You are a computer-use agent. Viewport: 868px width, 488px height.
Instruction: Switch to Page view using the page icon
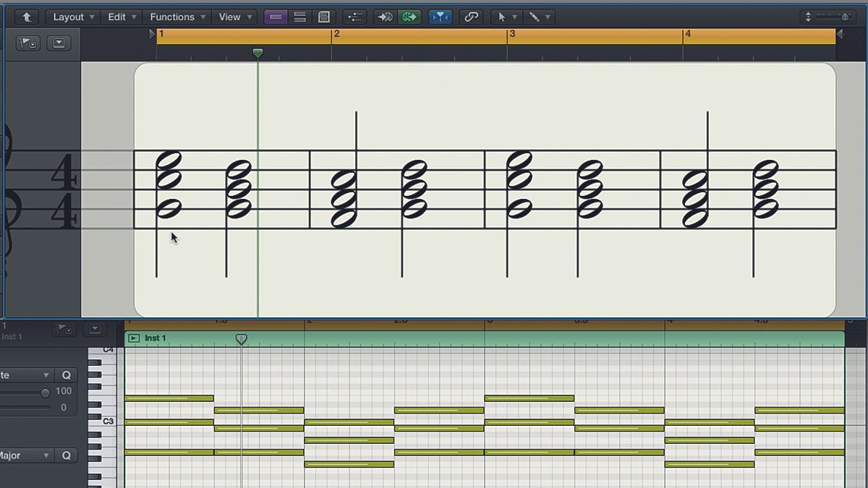point(323,17)
